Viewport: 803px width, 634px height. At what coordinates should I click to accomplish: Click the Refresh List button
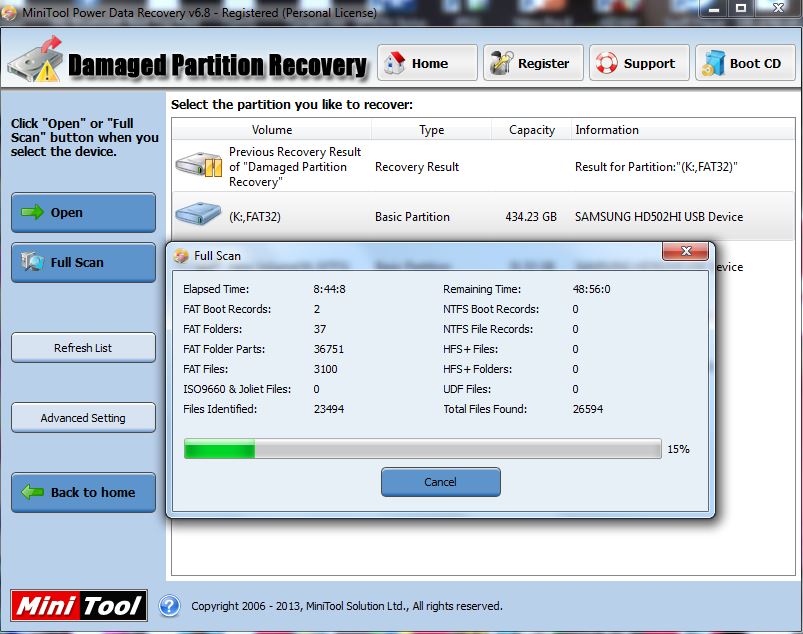coord(83,348)
